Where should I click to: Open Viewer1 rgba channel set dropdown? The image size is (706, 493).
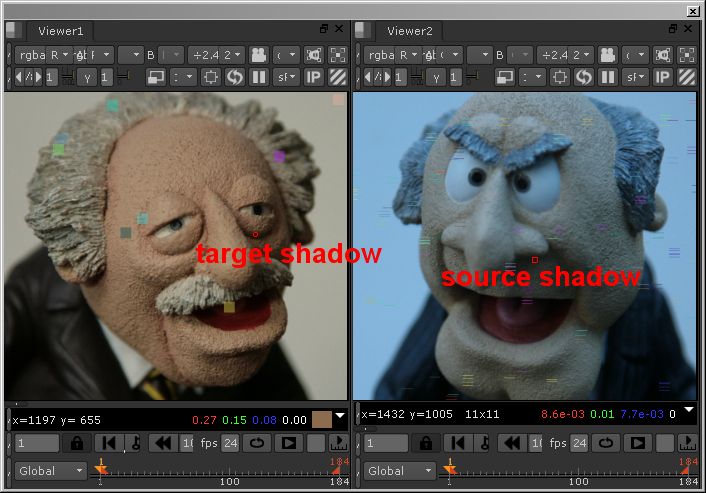(32, 55)
